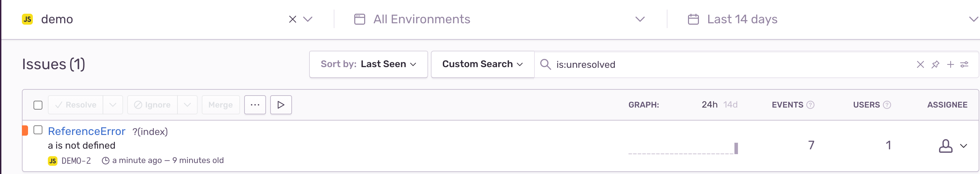Viewport: 980px width, 174px height.
Task: Clear the is:unresolved search query
Action: 920,64
